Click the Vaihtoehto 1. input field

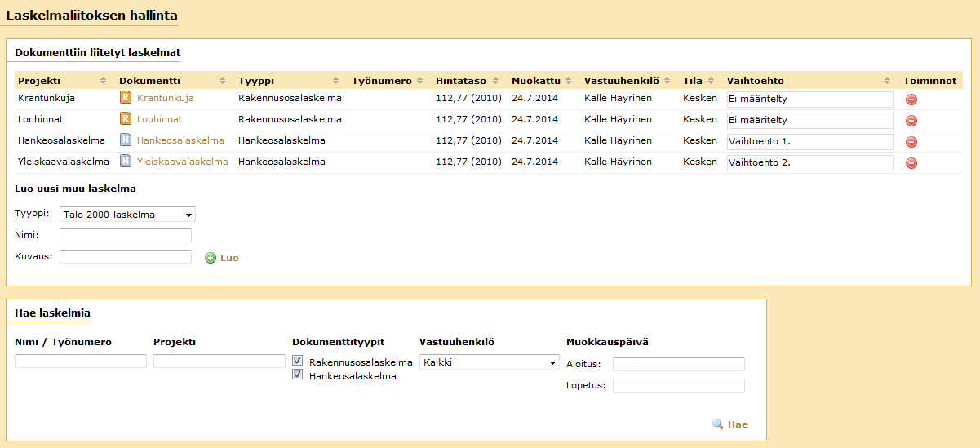(809, 142)
